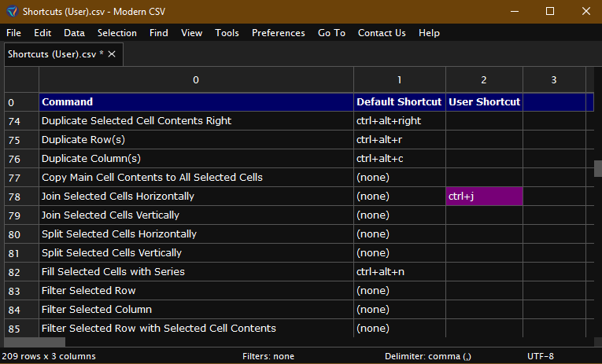Minimize the Modern CSV window
The width and height of the screenshot is (602, 364).
[515, 12]
